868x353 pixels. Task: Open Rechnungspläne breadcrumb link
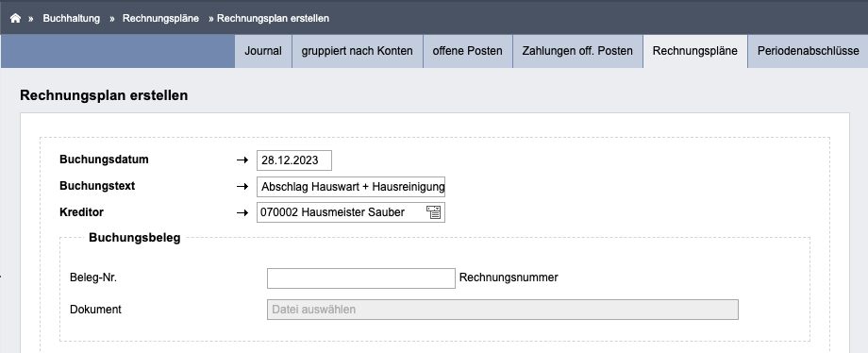point(160,18)
